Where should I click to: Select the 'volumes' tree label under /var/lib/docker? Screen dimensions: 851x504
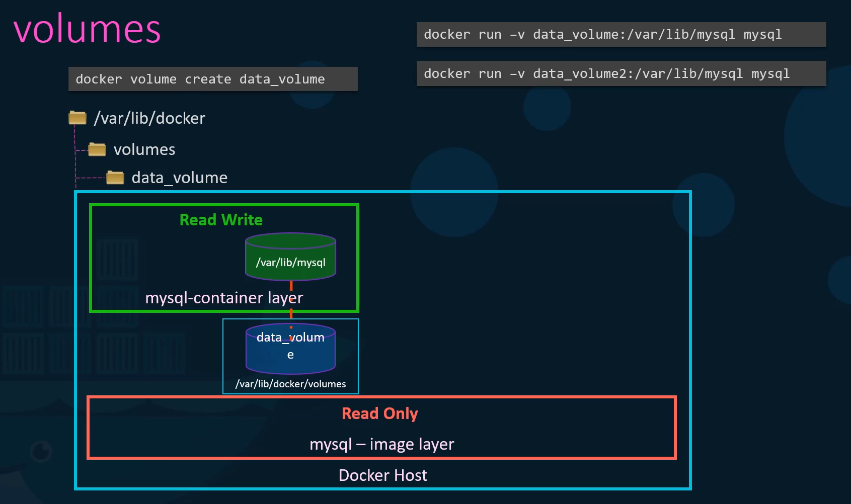[x=144, y=149]
